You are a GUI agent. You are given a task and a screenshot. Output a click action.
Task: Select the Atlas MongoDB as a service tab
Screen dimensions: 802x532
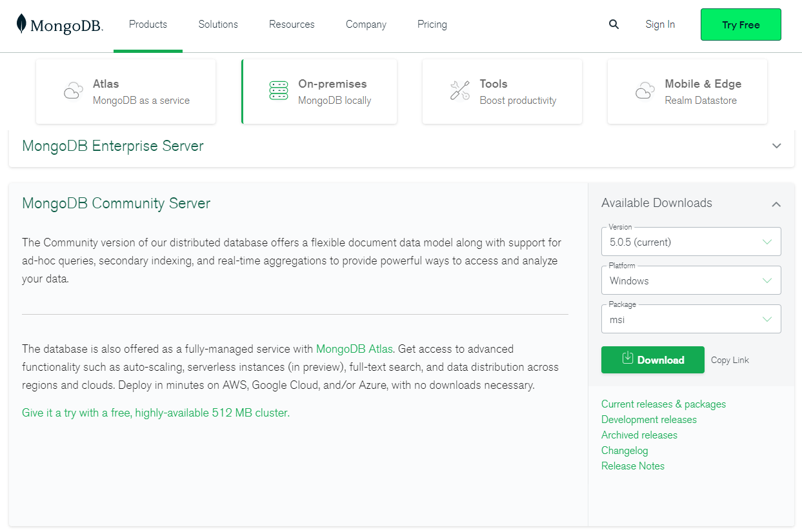coord(126,92)
